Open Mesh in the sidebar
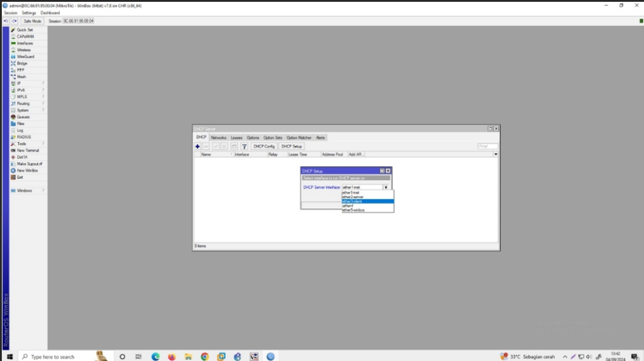 click(x=28, y=77)
